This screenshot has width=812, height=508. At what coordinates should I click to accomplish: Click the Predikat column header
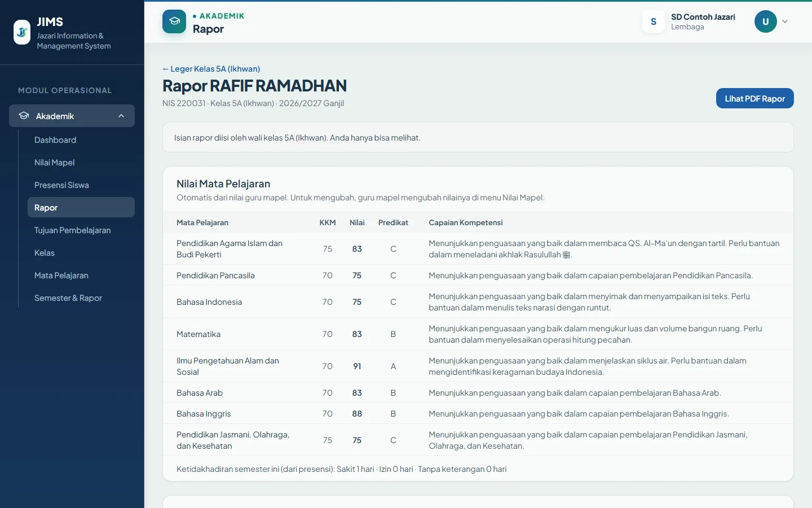393,222
